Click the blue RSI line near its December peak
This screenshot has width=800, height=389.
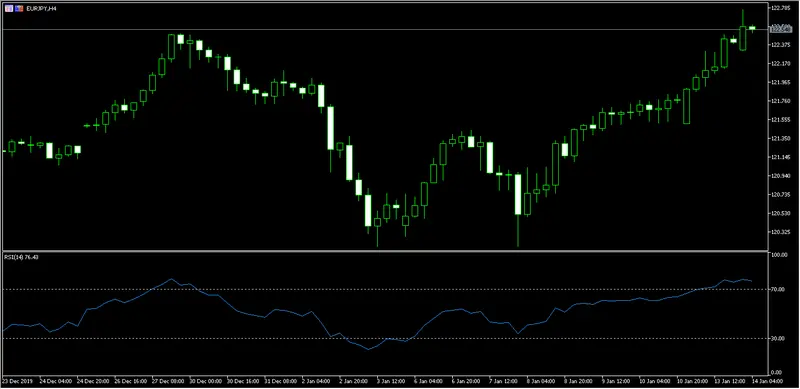pos(171,279)
